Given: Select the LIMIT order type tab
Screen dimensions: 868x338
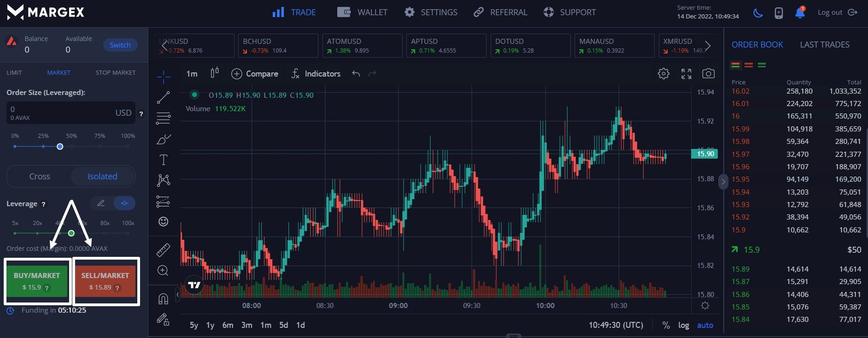Looking at the screenshot, I should point(14,73).
